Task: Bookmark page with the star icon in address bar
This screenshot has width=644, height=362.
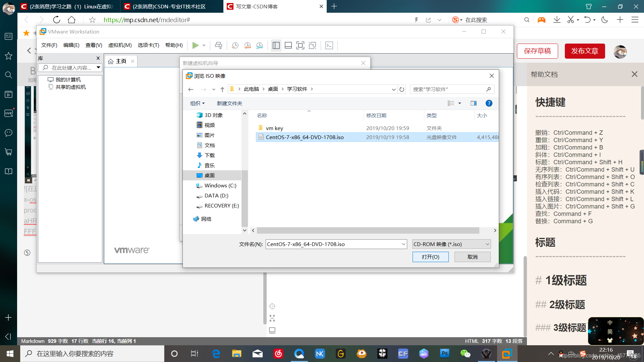Action: 92,20
